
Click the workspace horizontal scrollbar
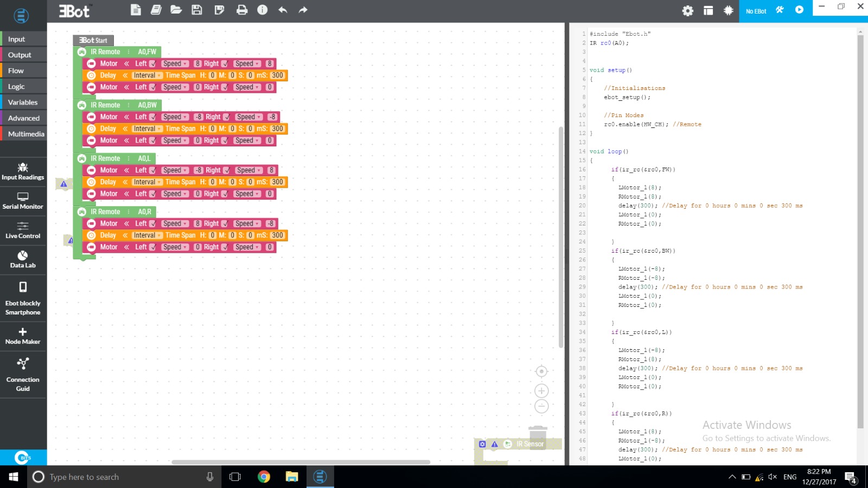point(301,463)
